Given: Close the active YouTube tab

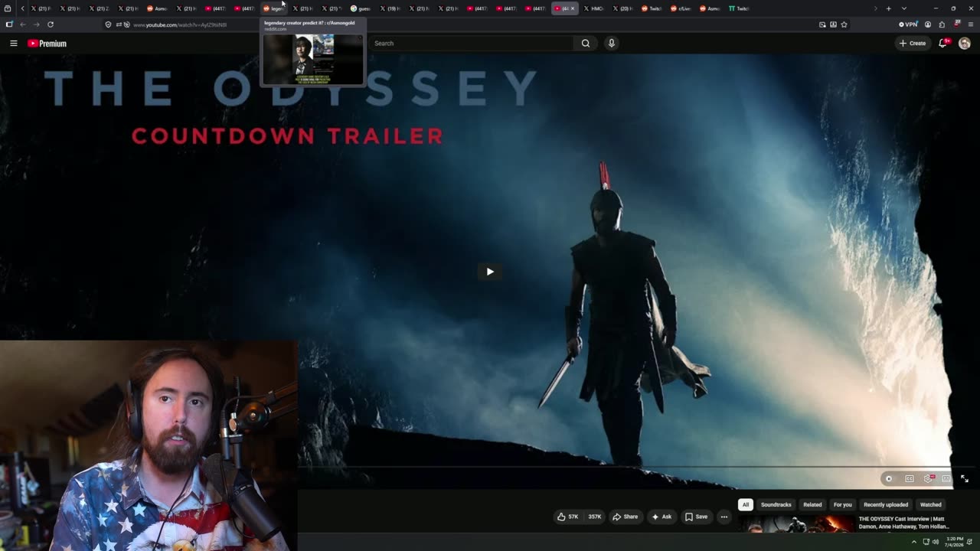Looking at the screenshot, I should 572,8.
